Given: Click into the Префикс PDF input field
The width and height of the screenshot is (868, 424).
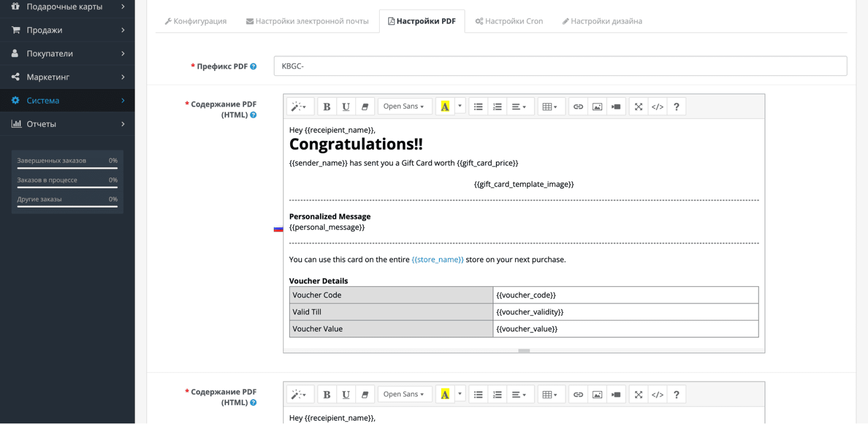Looking at the screenshot, I should 560,66.
